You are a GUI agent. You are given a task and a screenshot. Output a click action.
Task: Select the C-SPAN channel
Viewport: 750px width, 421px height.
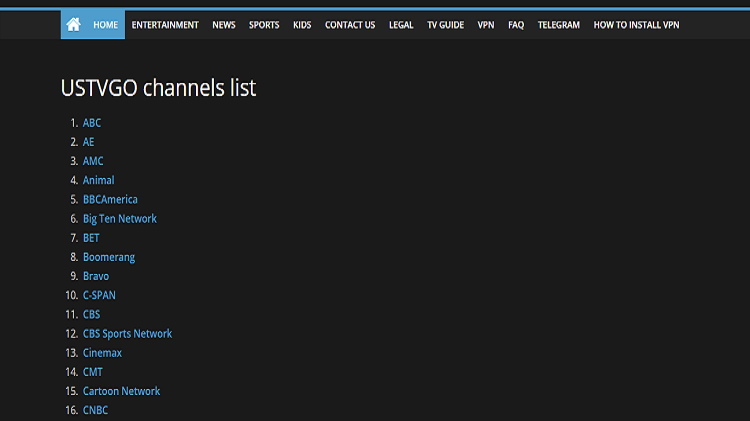pyautogui.click(x=99, y=295)
